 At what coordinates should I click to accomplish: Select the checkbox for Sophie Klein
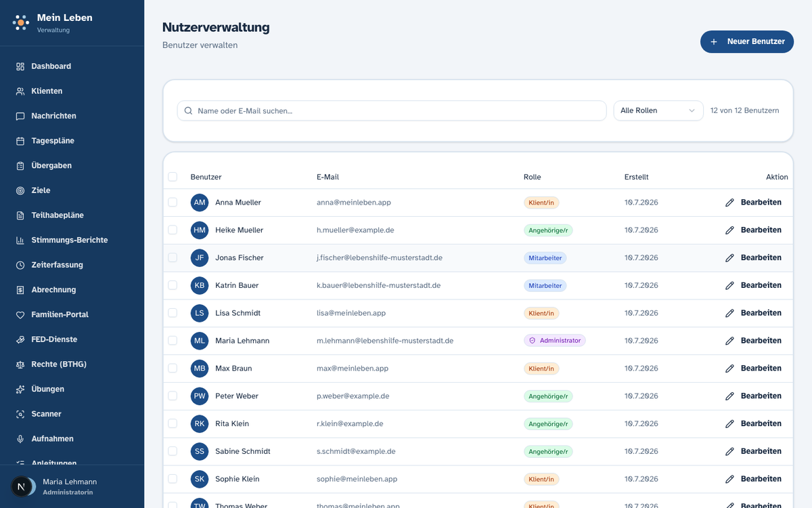(x=173, y=479)
